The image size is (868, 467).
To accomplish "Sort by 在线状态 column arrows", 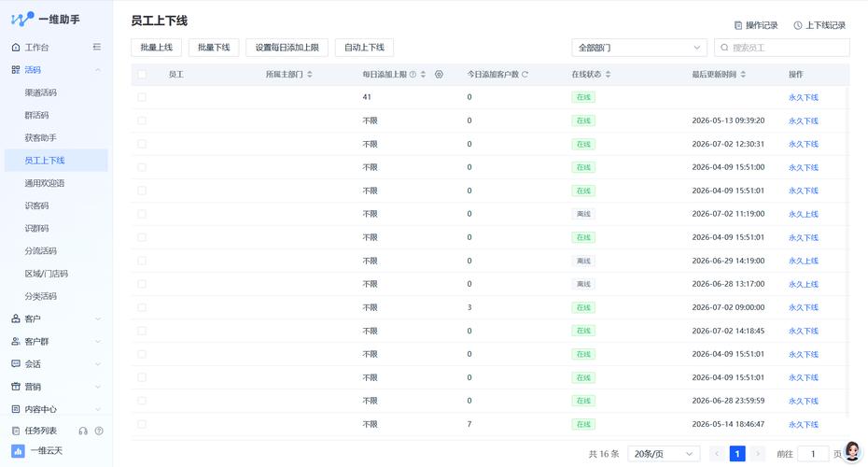I will point(608,74).
